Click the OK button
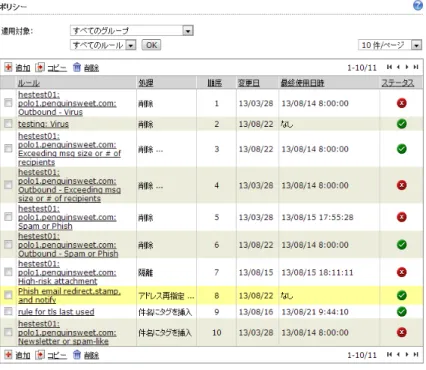426x370 pixels. pyautogui.click(x=151, y=45)
